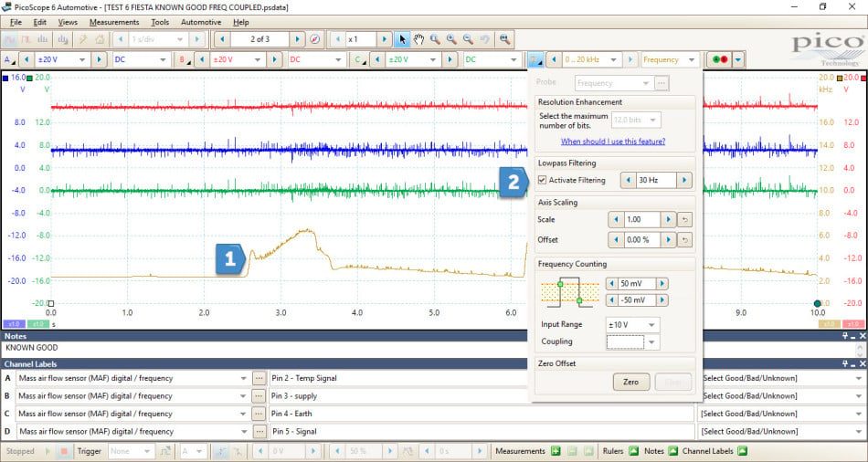Increase the 50 mV threshold value
This screenshot has width=868, height=462.
pos(662,284)
